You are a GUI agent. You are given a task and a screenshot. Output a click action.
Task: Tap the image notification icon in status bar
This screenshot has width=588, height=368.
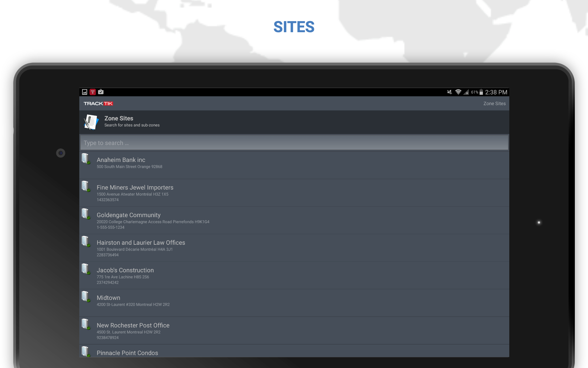point(85,92)
